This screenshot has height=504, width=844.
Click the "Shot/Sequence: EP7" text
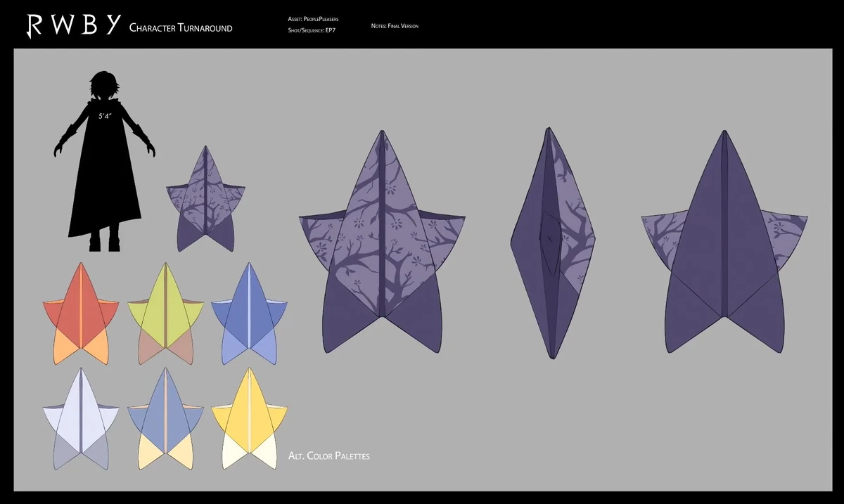click(312, 31)
